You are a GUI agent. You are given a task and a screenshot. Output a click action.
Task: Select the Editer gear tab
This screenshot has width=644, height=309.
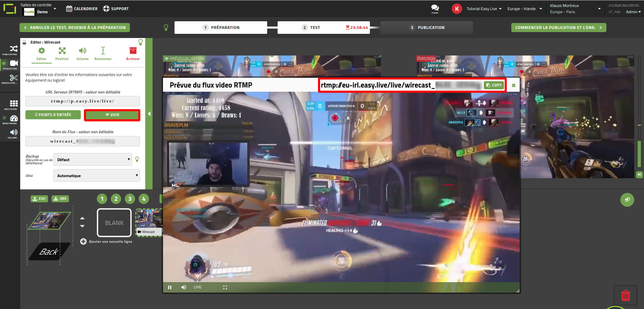(x=41, y=54)
